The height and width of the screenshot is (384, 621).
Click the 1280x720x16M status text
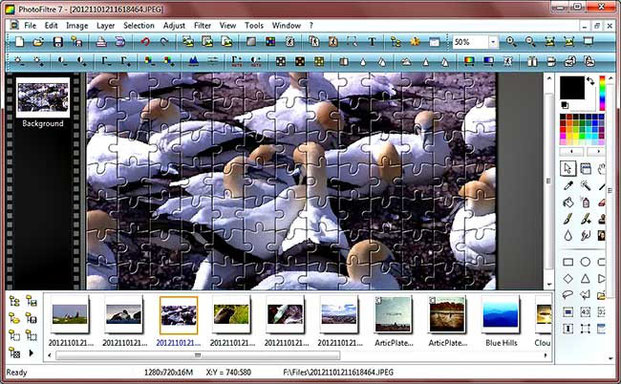(168, 373)
